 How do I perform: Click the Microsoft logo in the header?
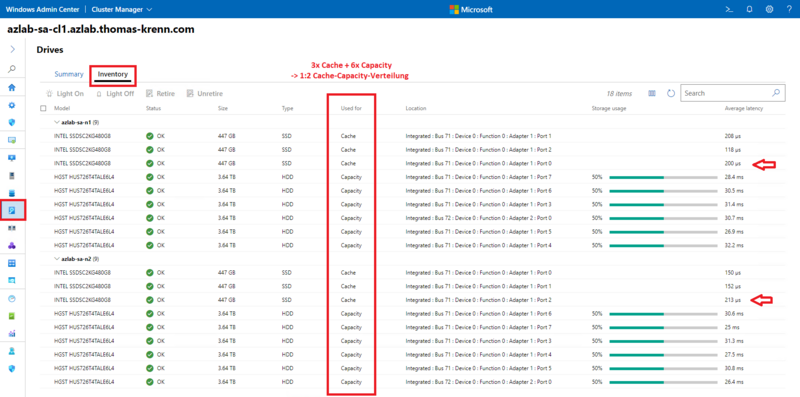click(x=470, y=9)
